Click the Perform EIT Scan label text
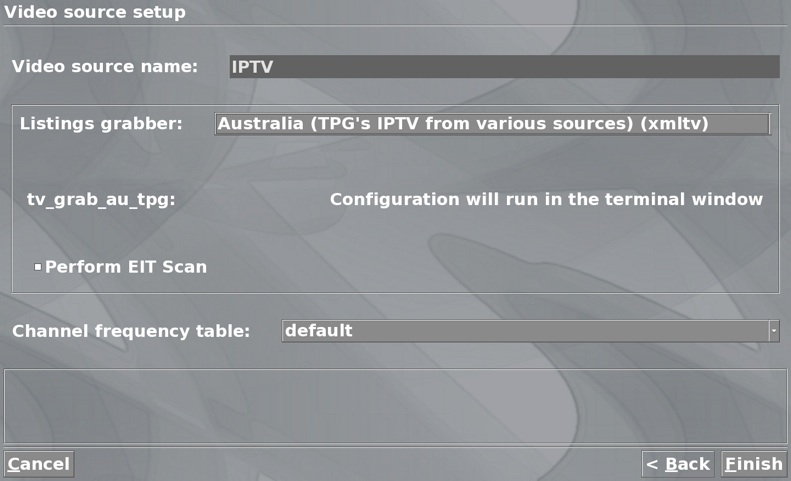The image size is (791, 481). tap(126, 267)
